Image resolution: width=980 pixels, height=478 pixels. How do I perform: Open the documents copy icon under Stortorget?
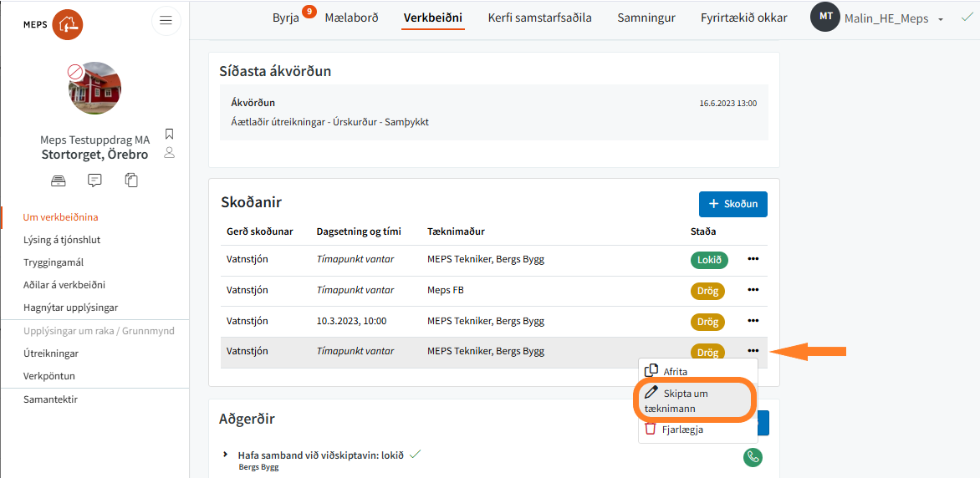click(x=131, y=181)
